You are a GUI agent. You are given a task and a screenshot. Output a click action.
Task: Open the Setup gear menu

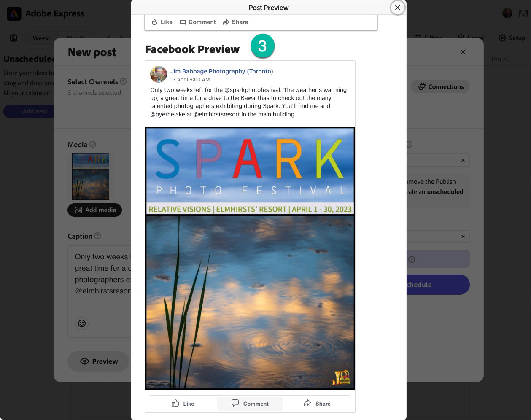click(x=512, y=38)
